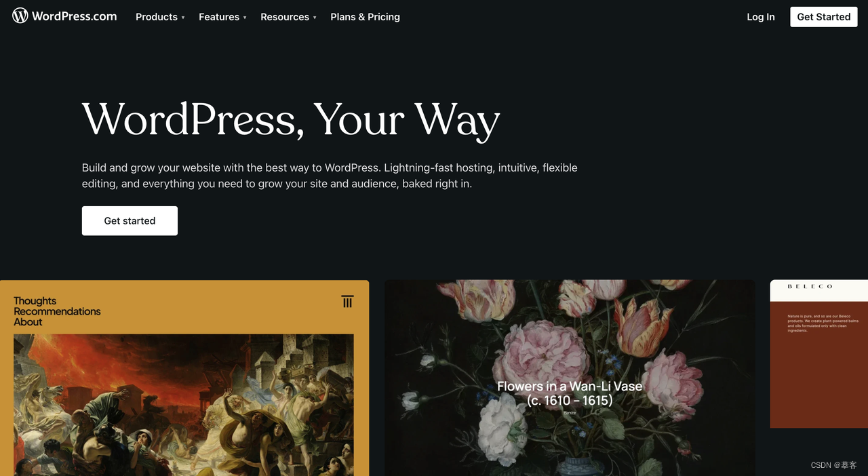Click the small arrow beside Features
Viewport: 868px width, 476px height.
click(245, 18)
